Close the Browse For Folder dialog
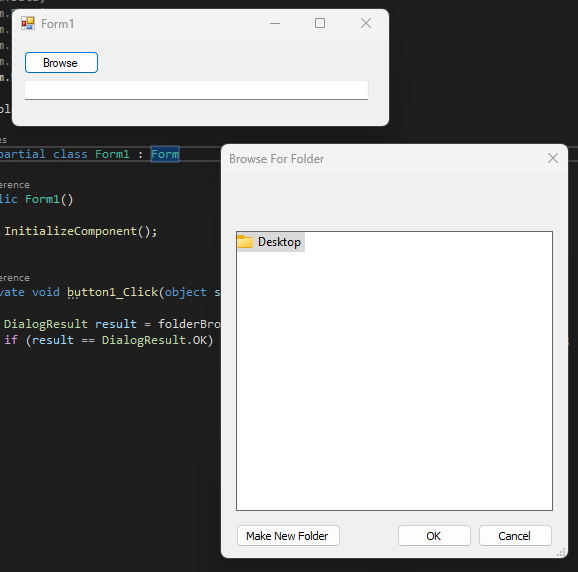Viewport: 578px width, 572px height. click(x=553, y=158)
